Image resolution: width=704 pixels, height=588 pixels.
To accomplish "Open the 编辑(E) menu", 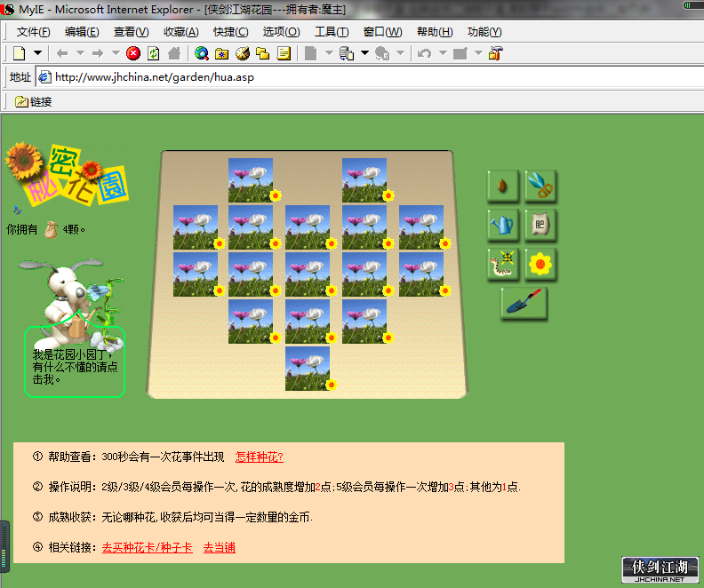I will coord(82,32).
